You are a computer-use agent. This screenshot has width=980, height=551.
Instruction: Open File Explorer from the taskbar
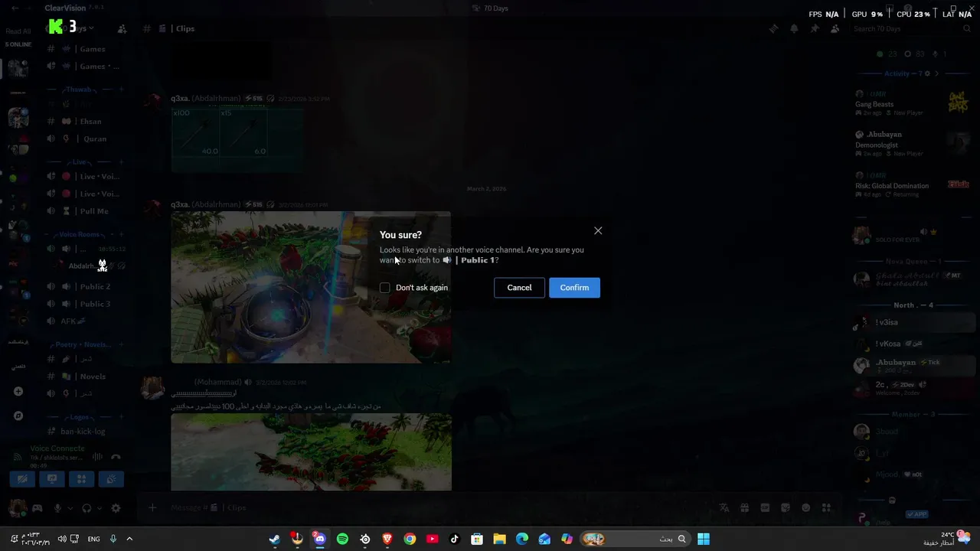pos(499,539)
